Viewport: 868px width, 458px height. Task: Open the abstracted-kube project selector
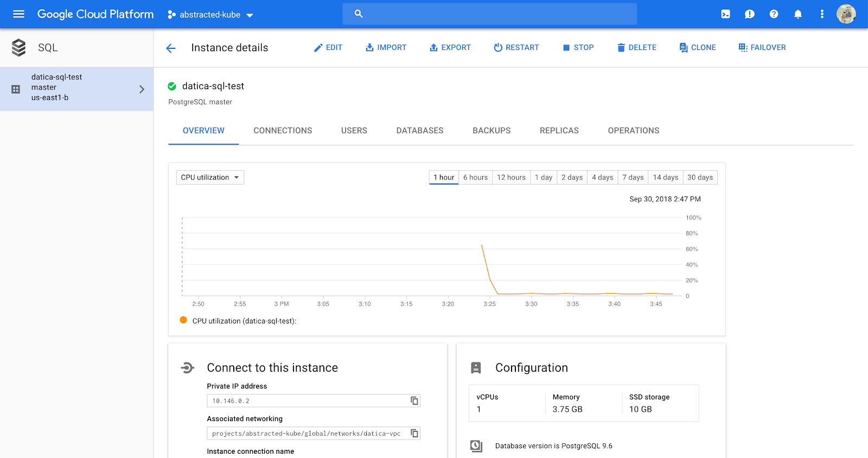[x=210, y=15]
